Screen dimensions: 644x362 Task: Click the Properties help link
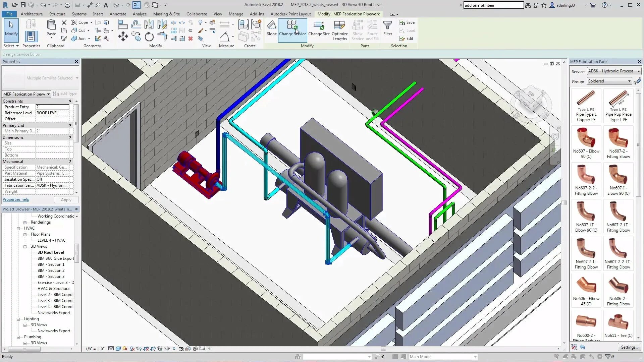click(16, 199)
